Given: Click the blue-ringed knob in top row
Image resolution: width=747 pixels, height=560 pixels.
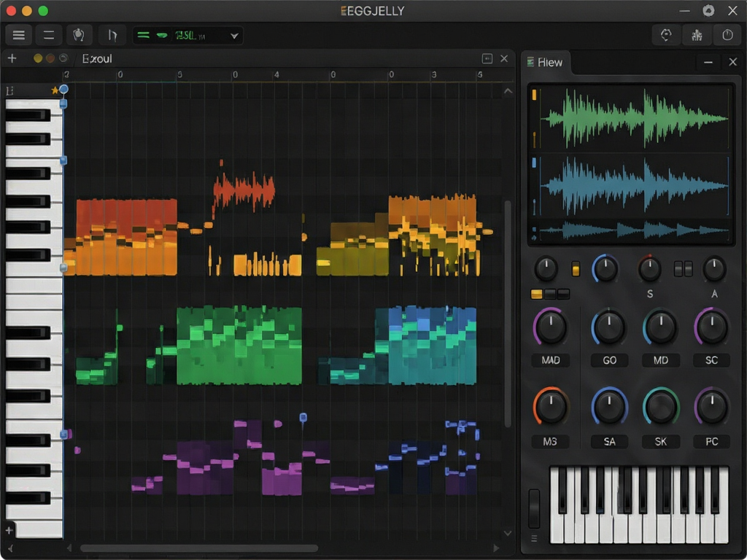Looking at the screenshot, I should point(605,269).
